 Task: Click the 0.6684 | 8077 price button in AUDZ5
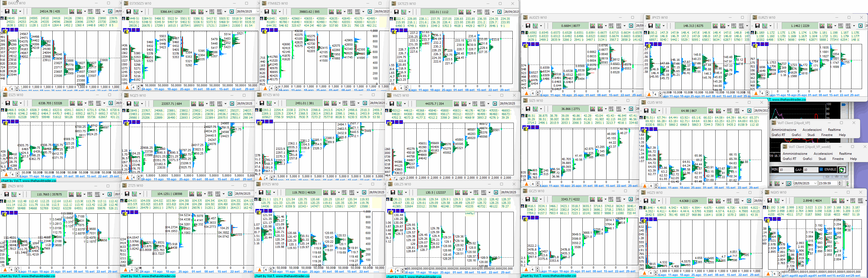[570, 26]
